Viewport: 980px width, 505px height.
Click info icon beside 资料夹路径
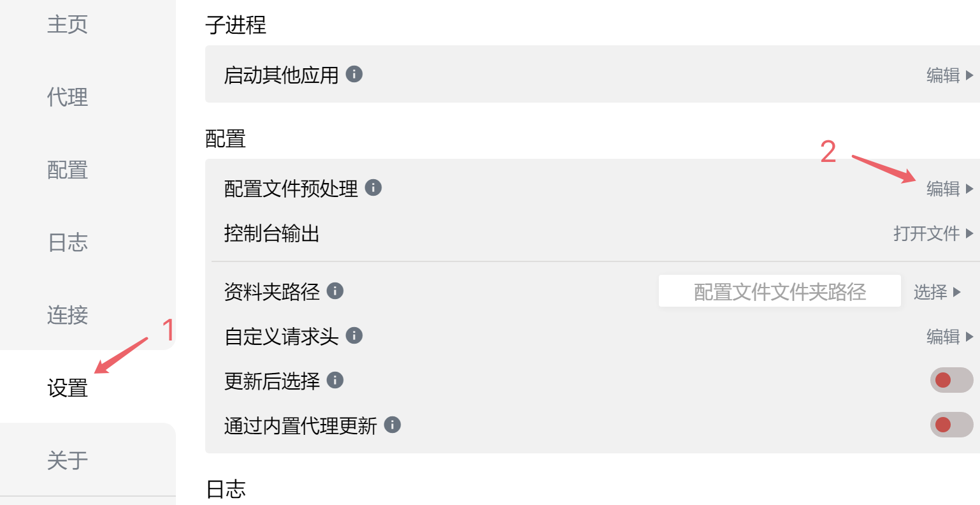pyautogui.click(x=335, y=291)
